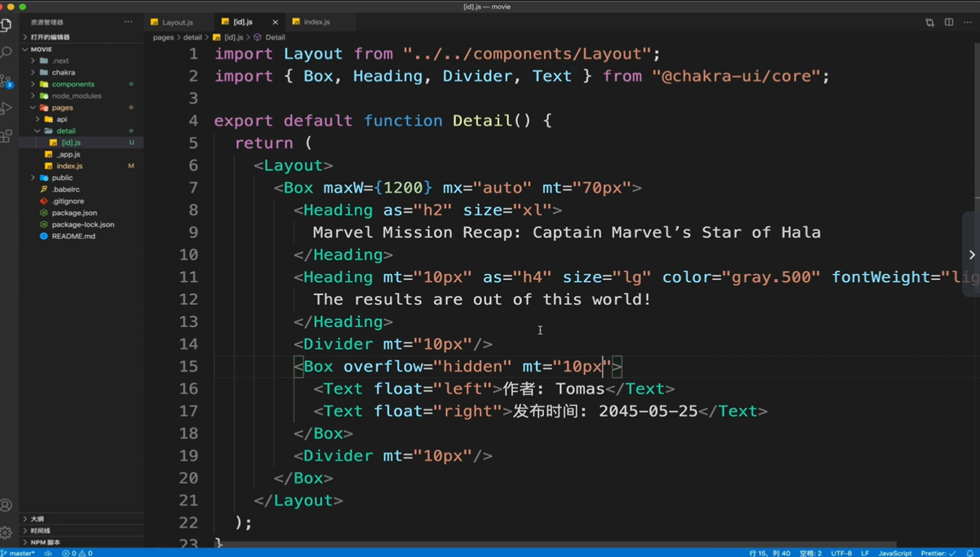This screenshot has height=557, width=980.
Task: Open Source Control view icon
Action: tap(7, 81)
